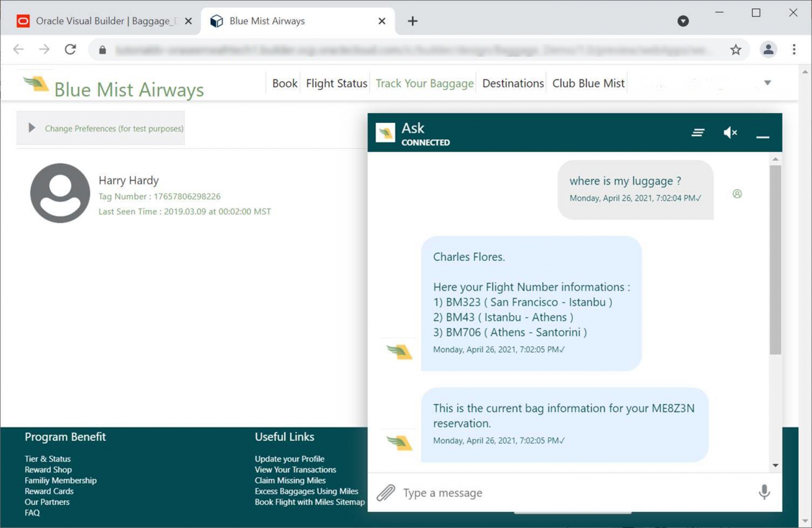
Task: Click the chat widget airline logo
Action: [385, 133]
